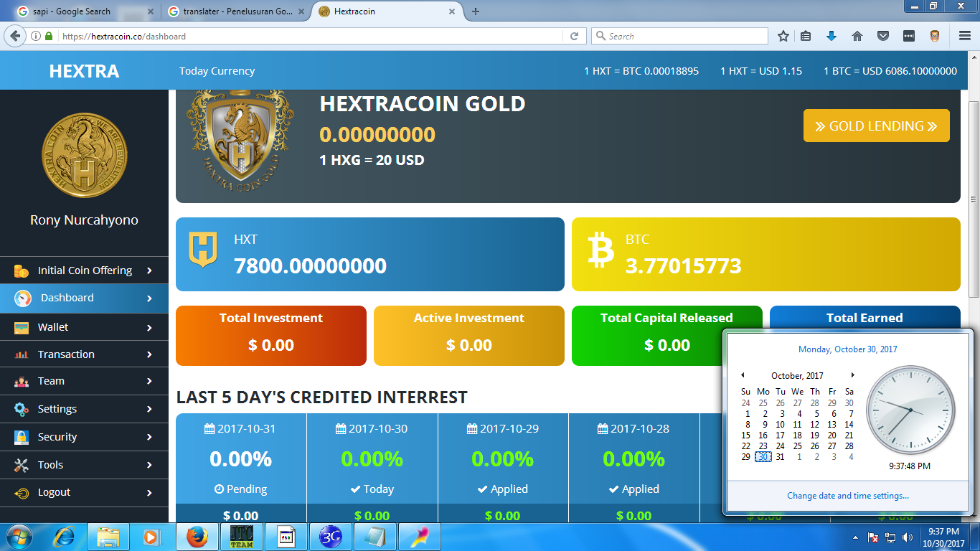
Task: Click the 'October, 2017' calendar header
Action: point(797,375)
